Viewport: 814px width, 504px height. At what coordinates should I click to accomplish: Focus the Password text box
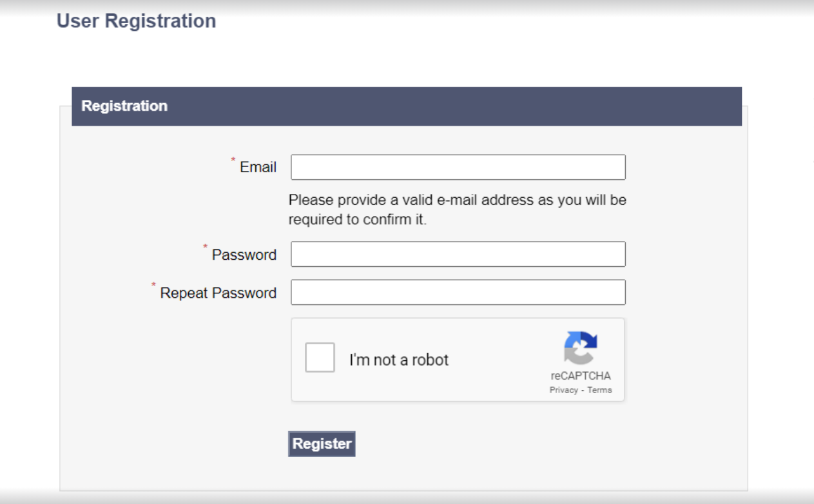[x=458, y=254]
